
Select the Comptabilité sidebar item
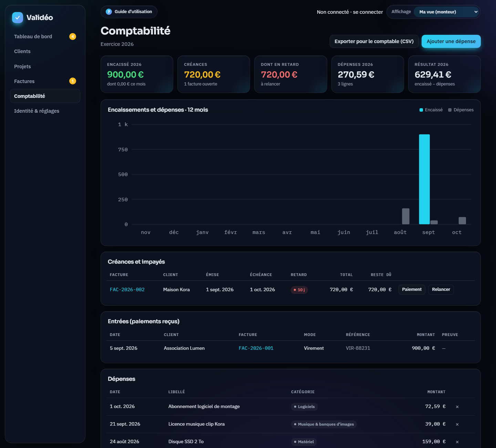pyautogui.click(x=45, y=96)
